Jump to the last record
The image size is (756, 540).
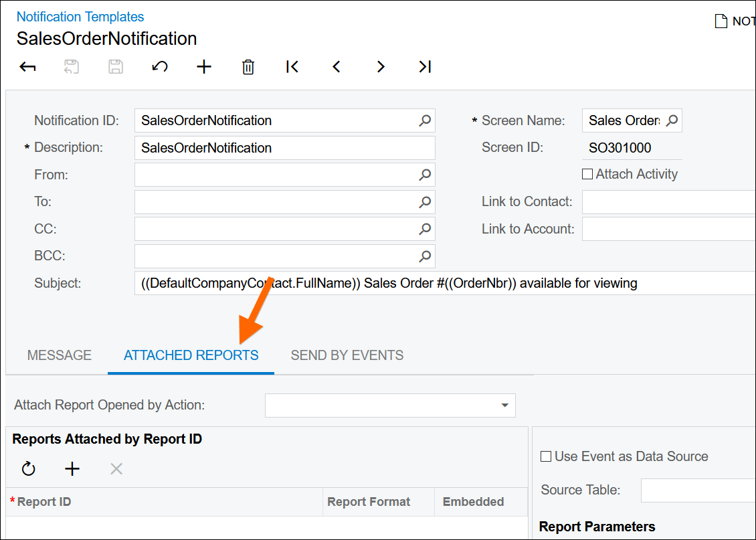click(x=424, y=67)
